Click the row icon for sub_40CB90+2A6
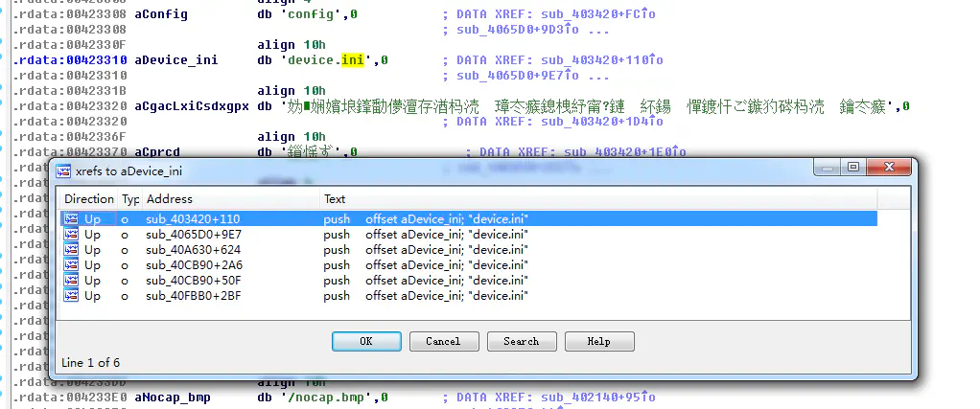The image size is (980, 409). [x=71, y=265]
